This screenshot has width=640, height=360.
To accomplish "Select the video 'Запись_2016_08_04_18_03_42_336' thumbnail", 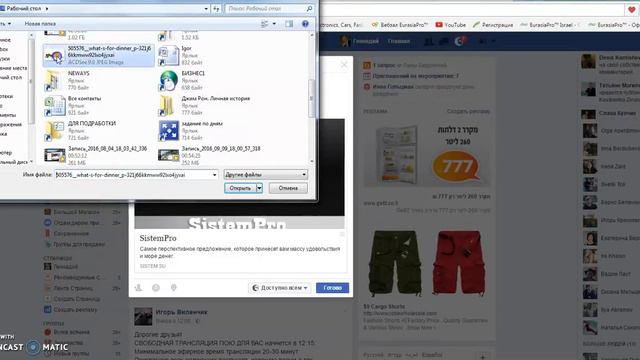I will (54, 155).
